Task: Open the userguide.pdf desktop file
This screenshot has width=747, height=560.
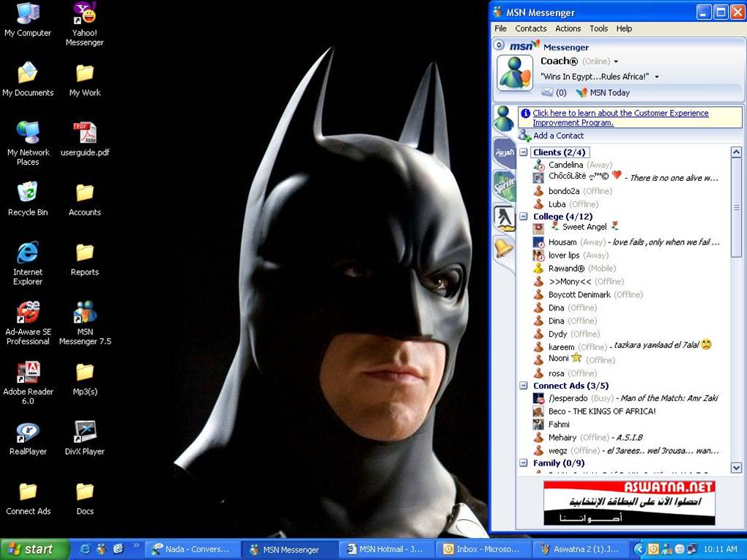Action: click(x=84, y=134)
